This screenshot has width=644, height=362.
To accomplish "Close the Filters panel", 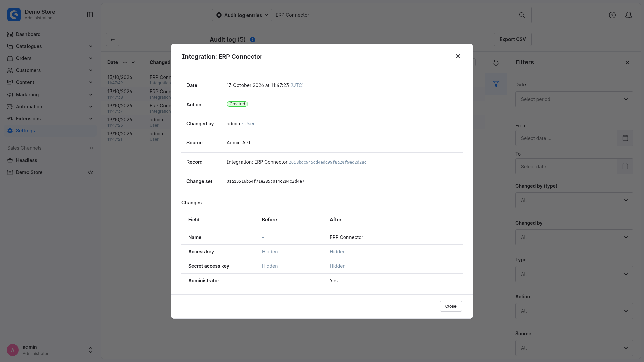I will pos(627,63).
